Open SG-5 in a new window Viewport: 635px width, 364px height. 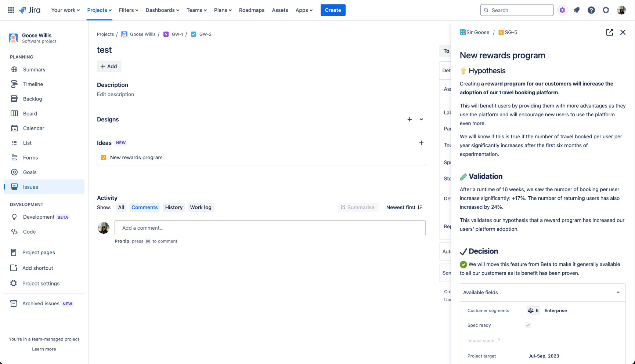coord(609,32)
